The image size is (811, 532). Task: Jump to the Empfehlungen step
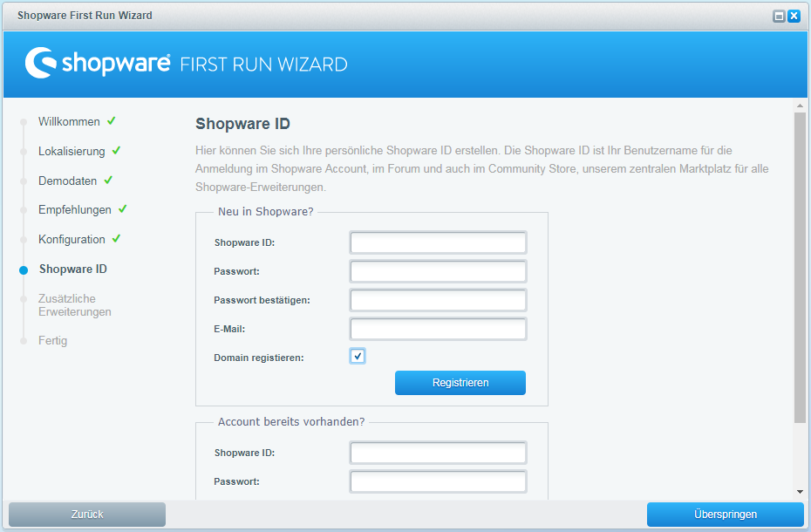click(74, 209)
